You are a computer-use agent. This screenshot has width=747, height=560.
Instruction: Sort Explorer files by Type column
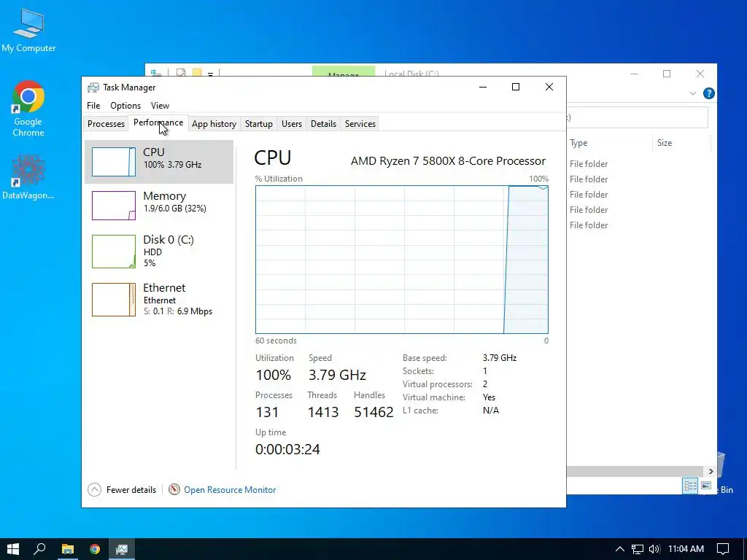[x=578, y=143]
